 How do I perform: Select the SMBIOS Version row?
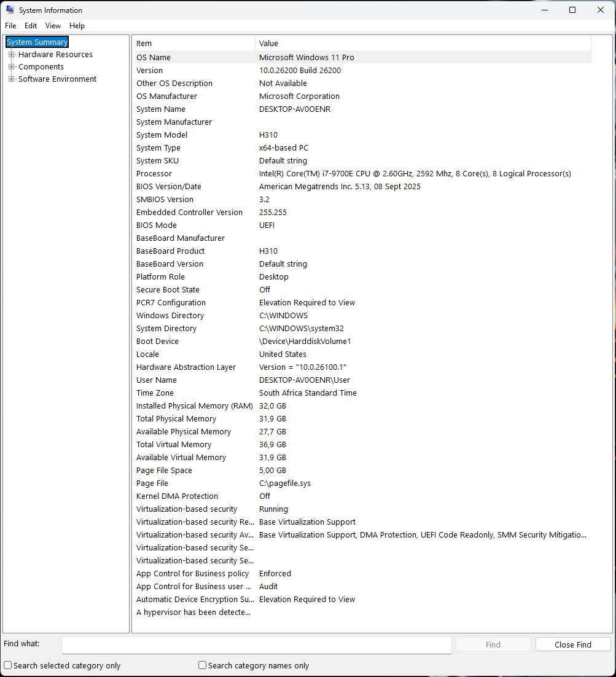362,200
